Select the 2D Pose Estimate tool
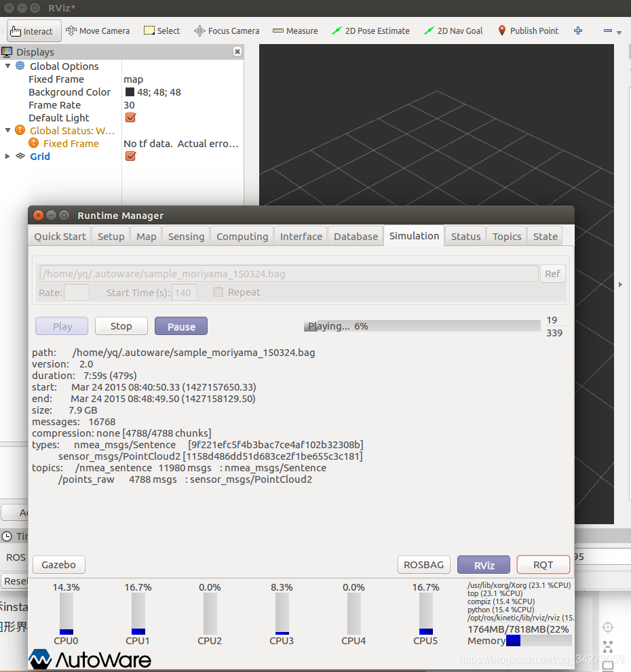 point(370,31)
